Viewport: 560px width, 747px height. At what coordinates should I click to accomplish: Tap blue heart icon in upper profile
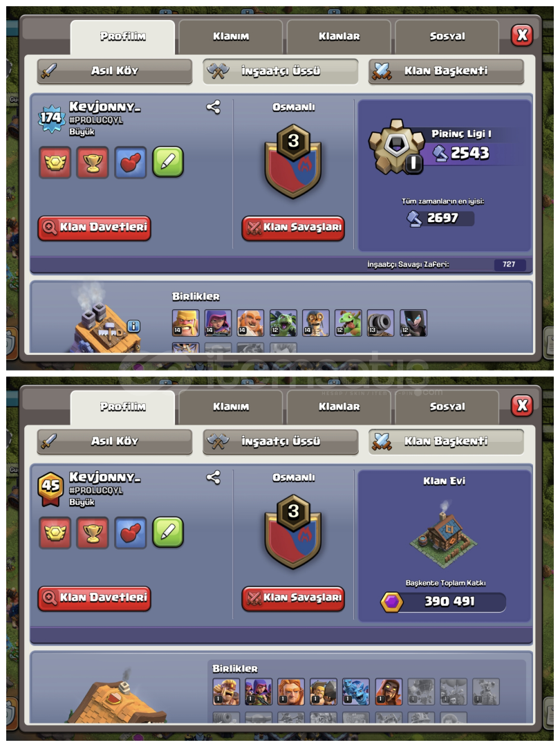click(x=130, y=163)
